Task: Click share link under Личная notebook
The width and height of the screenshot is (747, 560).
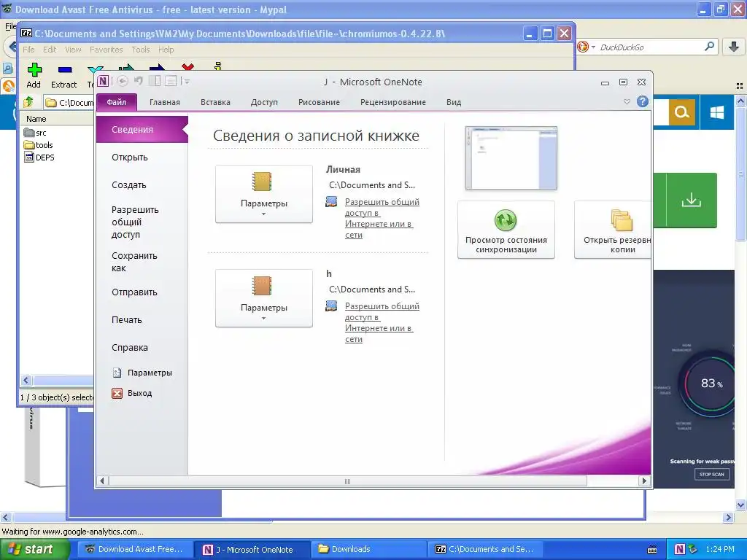Action: click(x=381, y=218)
